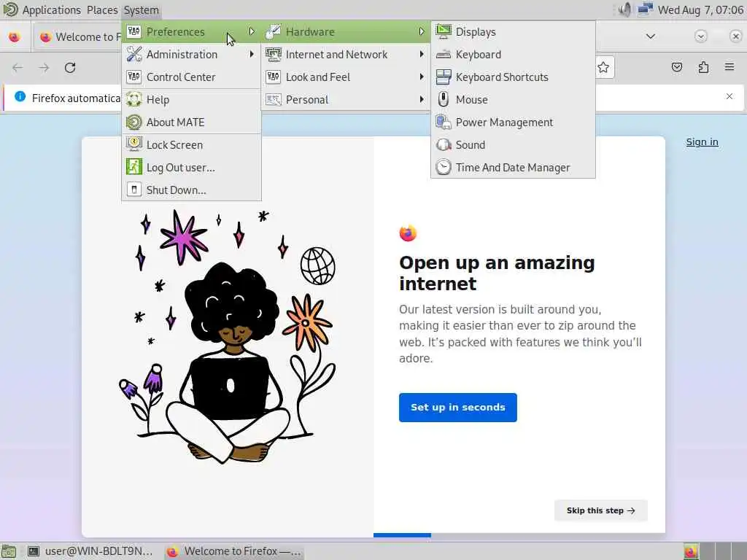This screenshot has width=747, height=560.
Task: Click the Administration tools icon
Action: (134, 54)
